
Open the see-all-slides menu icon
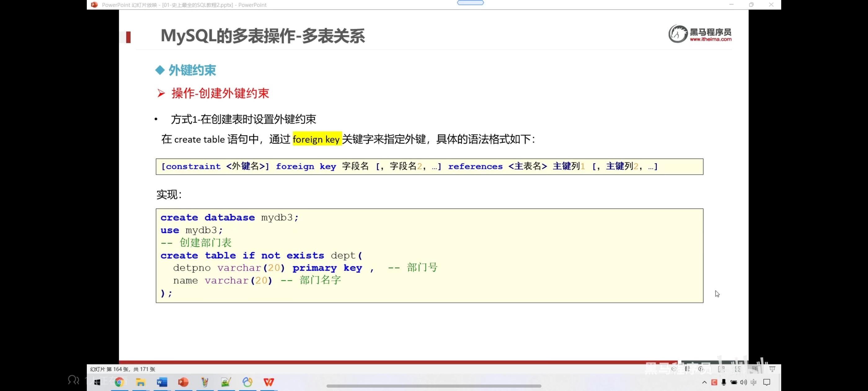(x=687, y=369)
